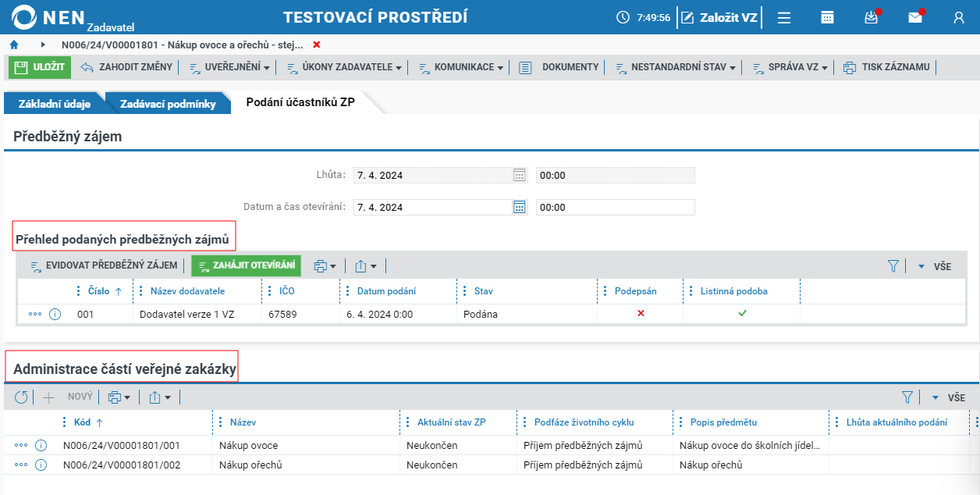
Task: Open column menu dots for Stav column
Action: click(x=467, y=291)
